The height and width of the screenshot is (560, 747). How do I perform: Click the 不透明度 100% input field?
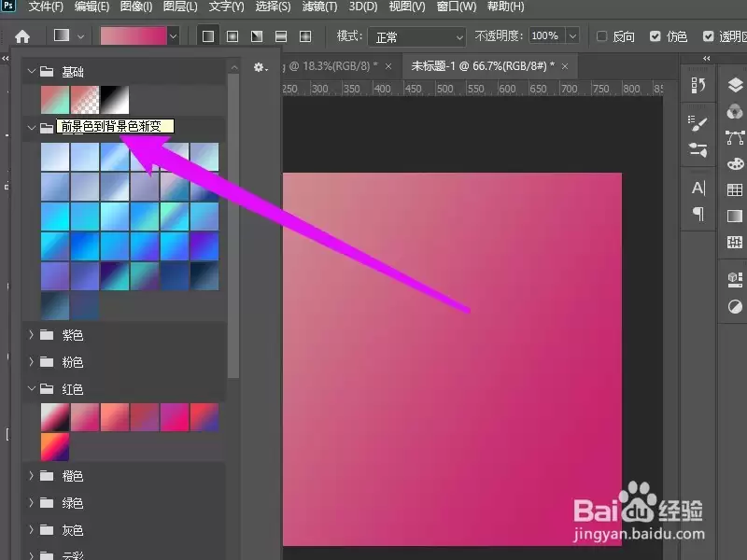[x=546, y=35]
